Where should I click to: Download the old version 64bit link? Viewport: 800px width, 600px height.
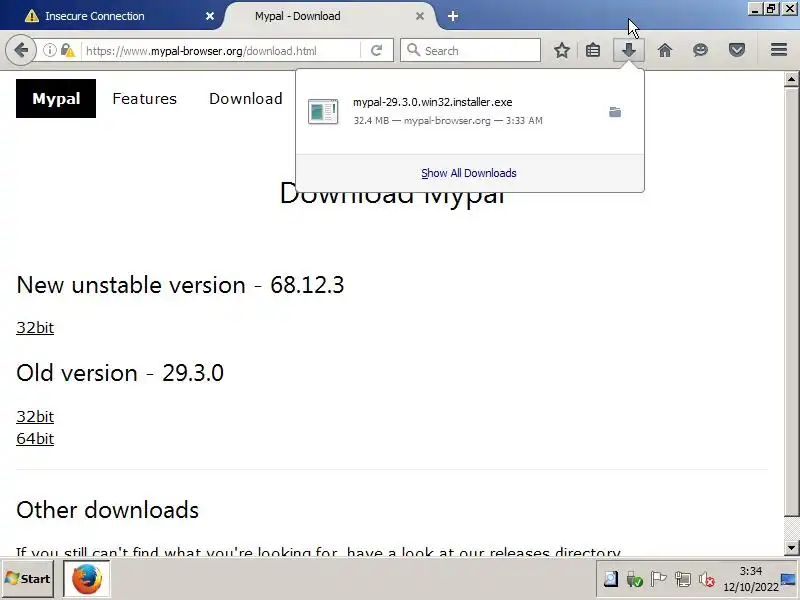35,439
